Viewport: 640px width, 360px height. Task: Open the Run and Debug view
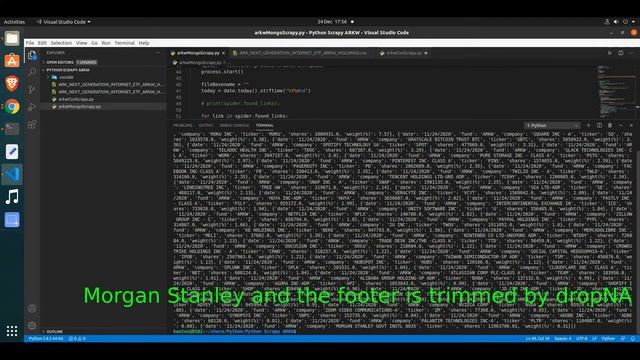pyautogui.click(x=32, y=107)
